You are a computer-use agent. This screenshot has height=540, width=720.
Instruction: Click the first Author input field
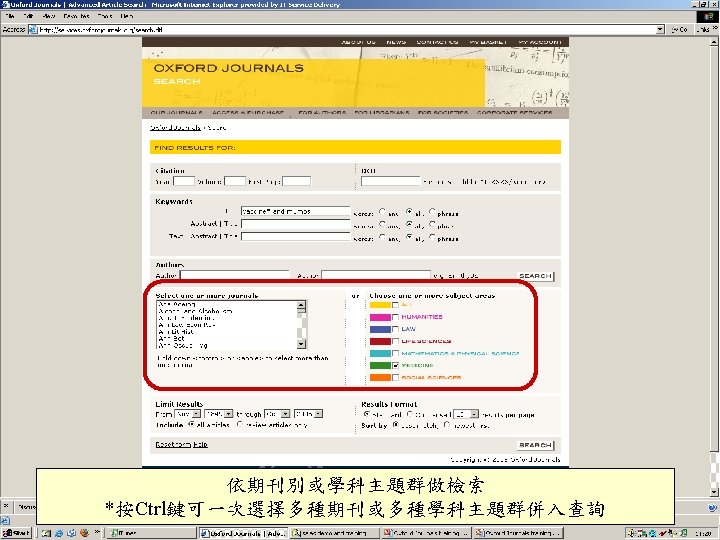pyautogui.click(x=235, y=275)
